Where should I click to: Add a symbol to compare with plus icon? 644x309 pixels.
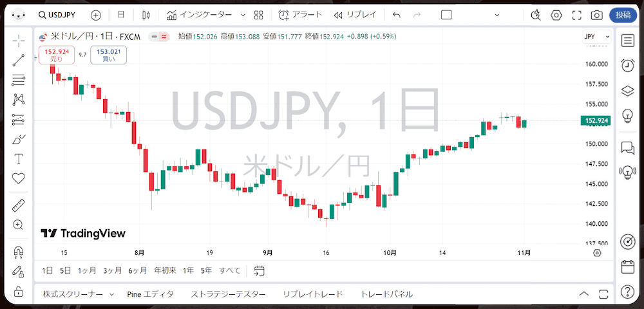click(x=95, y=15)
